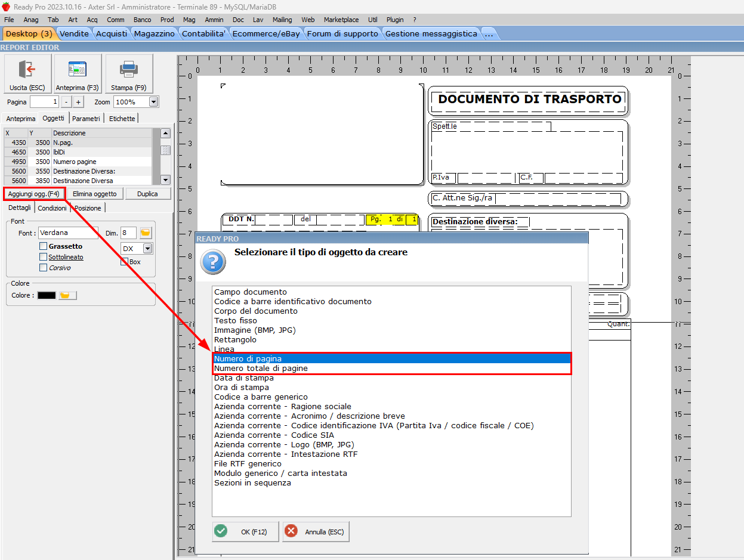Select Codice a barre identificativo documento
The height and width of the screenshot is (560, 744).
tap(391, 302)
